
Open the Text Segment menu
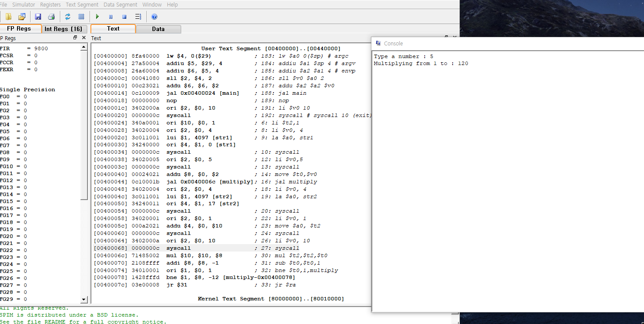point(82,5)
